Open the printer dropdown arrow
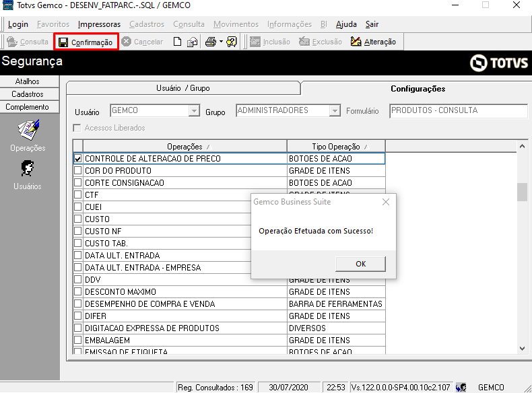 click(x=221, y=42)
